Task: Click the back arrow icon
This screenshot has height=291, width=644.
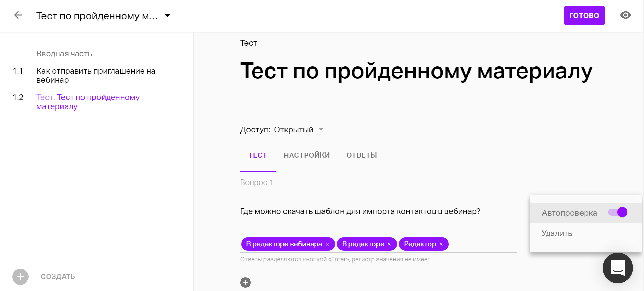Action: tap(18, 15)
